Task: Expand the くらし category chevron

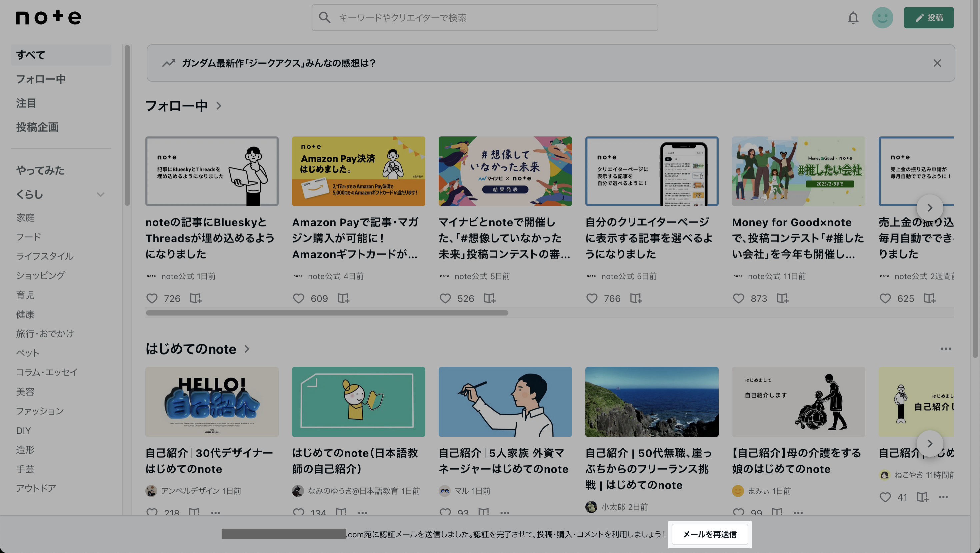Action: pos(100,194)
